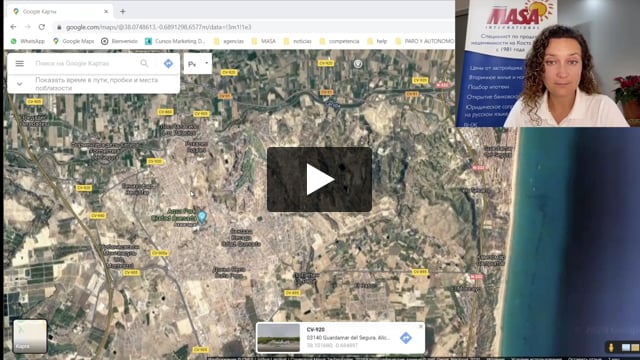Screen dimensions: 640x360
Task: Click the Aqua Park map pin
Action: tap(202, 216)
